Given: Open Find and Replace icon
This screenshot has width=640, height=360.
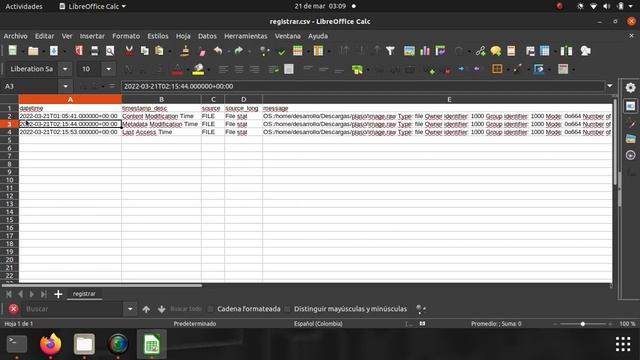Looking at the screenshot, I should [264, 51].
